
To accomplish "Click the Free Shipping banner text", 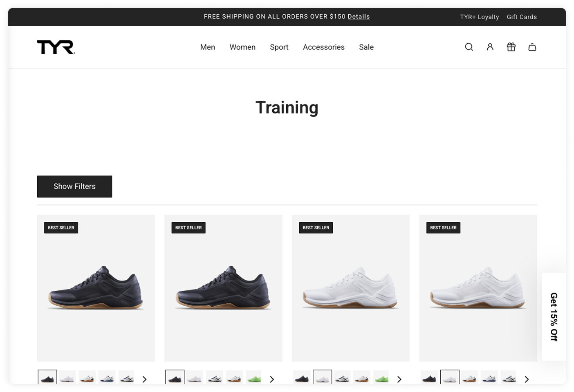I will click(x=275, y=17).
